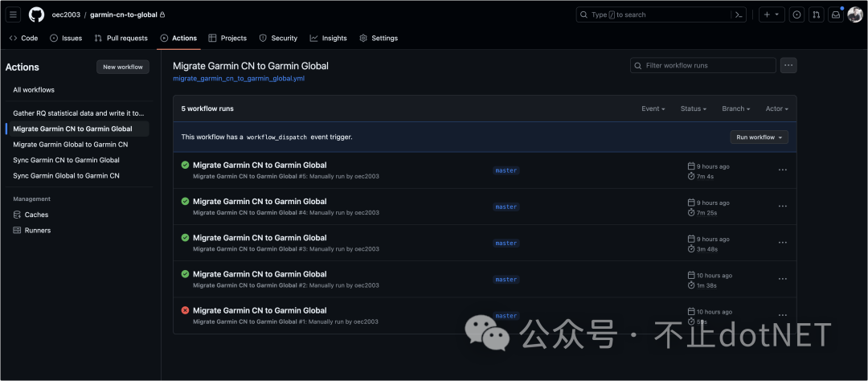
Task: Open failed workflow run #1 title
Action: click(x=260, y=311)
